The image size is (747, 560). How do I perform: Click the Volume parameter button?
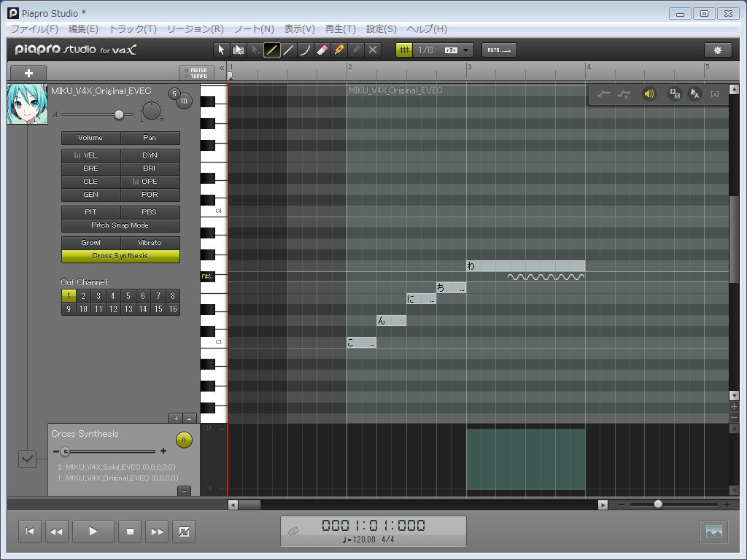(90, 138)
